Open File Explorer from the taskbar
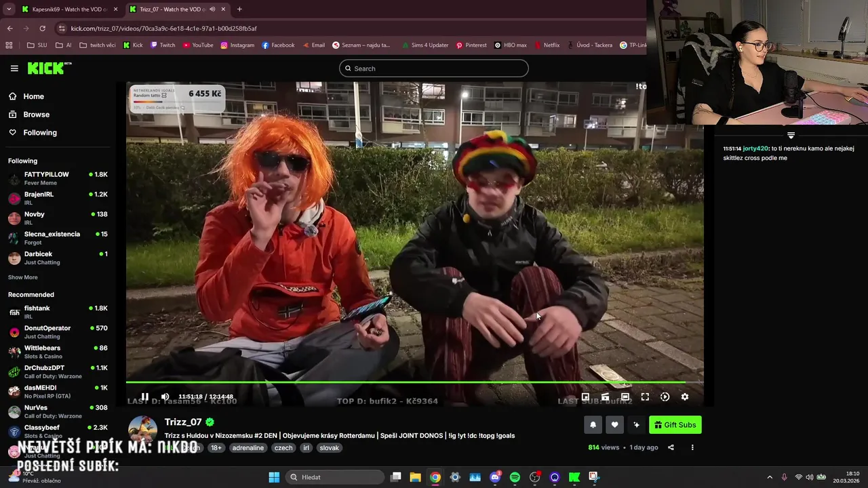The image size is (868, 488). click(416, 477)
